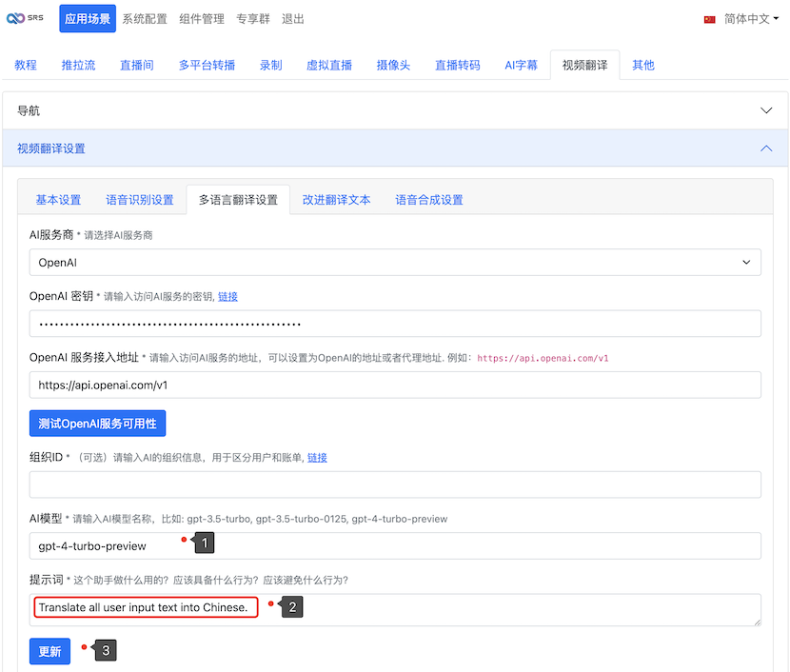Open the AI服务商 OpenAI dropdown
The width and height of the screenshot is (790, 672).
(395, 262)
